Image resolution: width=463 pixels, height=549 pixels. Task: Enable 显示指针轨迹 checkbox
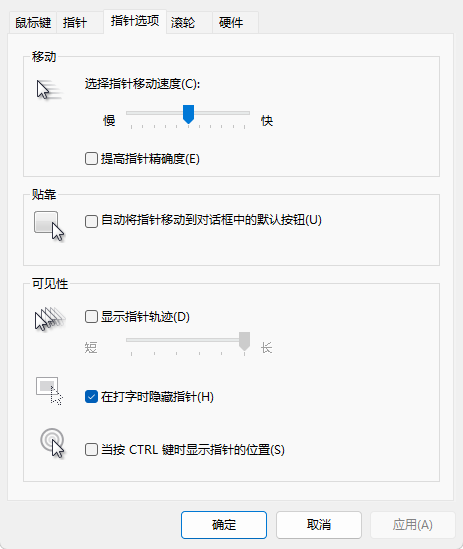91,317
